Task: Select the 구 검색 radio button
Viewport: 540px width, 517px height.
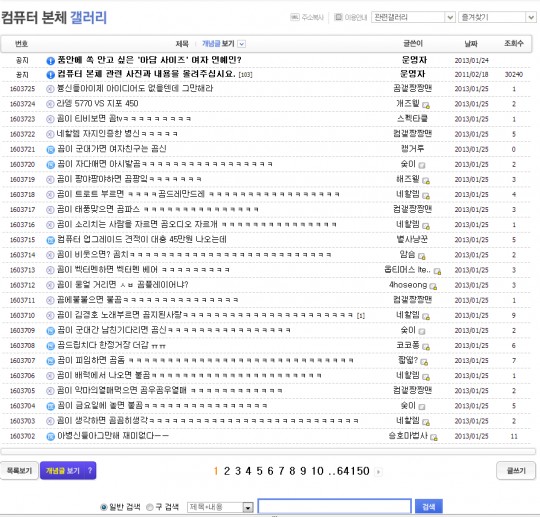Action: pyautogui.click(x=149, y=507)
